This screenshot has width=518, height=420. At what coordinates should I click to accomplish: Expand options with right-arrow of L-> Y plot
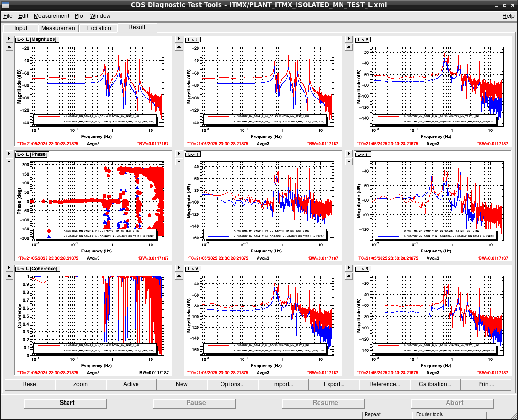(349, 153)
